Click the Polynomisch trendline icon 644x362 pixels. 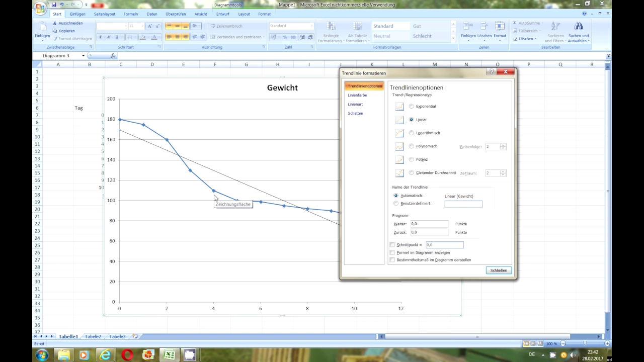pyautogui.click(x=399, y=146)
